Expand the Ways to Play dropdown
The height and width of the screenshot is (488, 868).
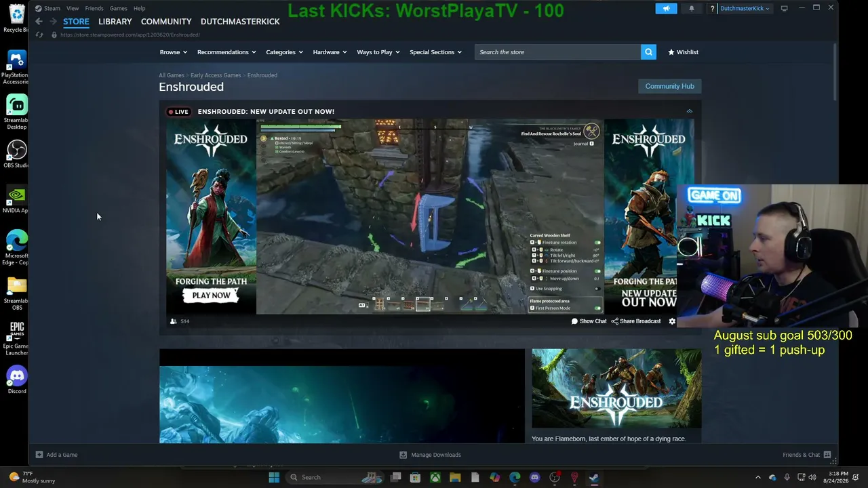click(x=378, y=52)
